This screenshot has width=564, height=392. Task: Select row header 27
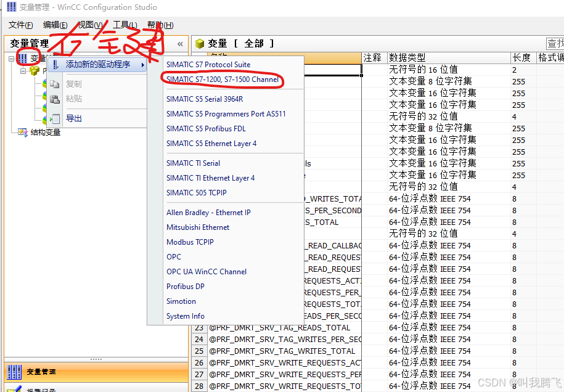(199, 374)
